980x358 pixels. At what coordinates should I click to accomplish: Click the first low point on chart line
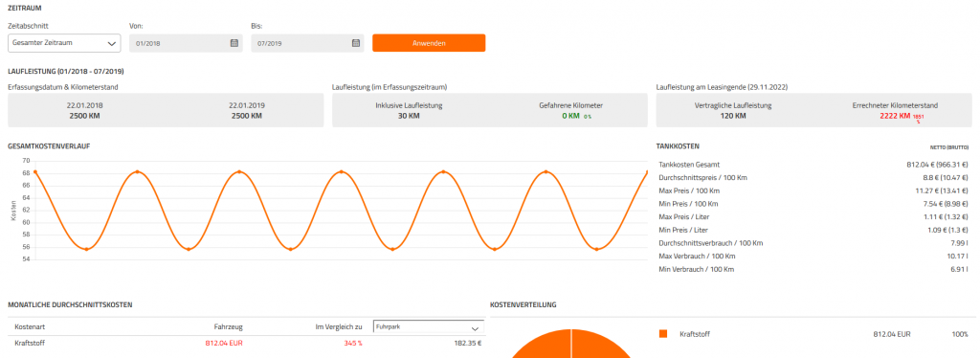[86, 249]
